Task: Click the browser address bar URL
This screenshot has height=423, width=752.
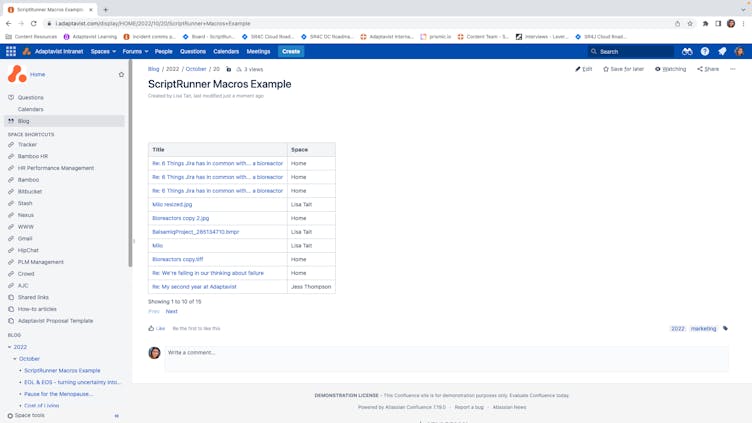Action: [x=153, y=24]
